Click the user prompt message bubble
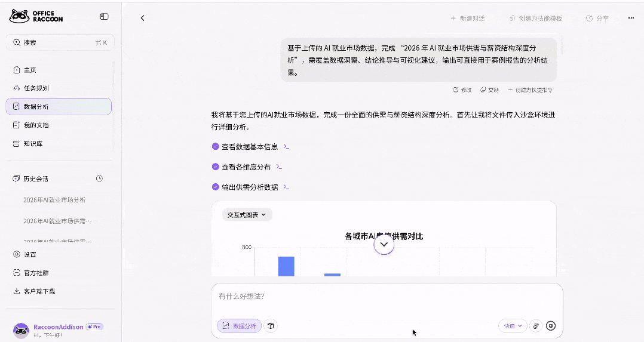 tap(419, 60)
